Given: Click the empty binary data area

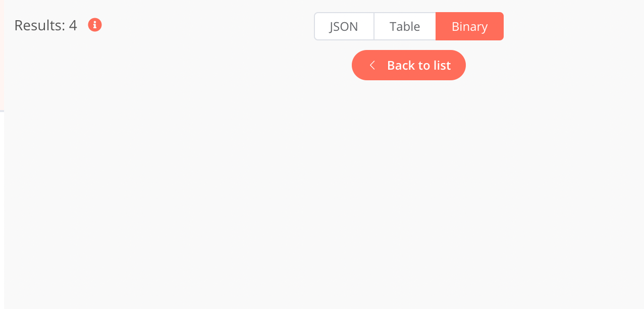Looking at the screenshot, I should [324, 197].
